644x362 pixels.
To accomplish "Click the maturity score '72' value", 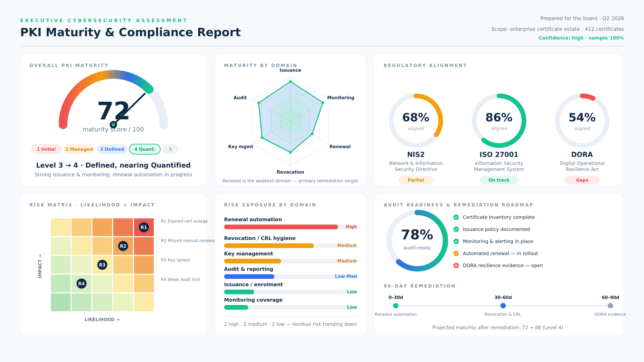I will pyautogui.click(x=113, y=111).
